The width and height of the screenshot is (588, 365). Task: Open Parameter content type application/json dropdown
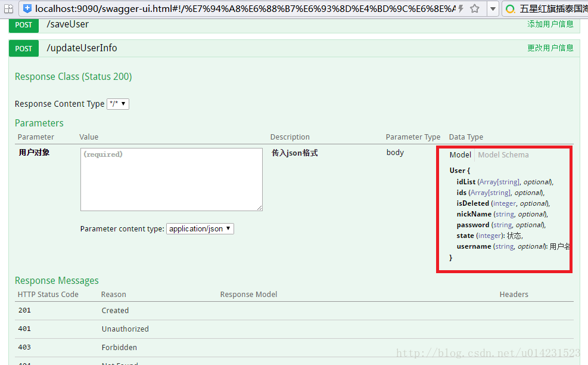pos(200,228)
